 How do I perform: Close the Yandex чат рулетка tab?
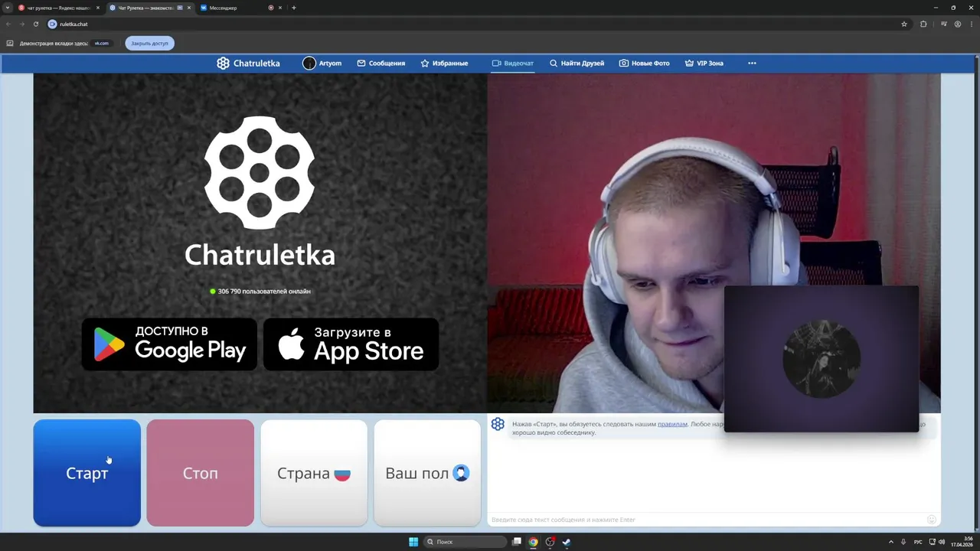[98, 8]
